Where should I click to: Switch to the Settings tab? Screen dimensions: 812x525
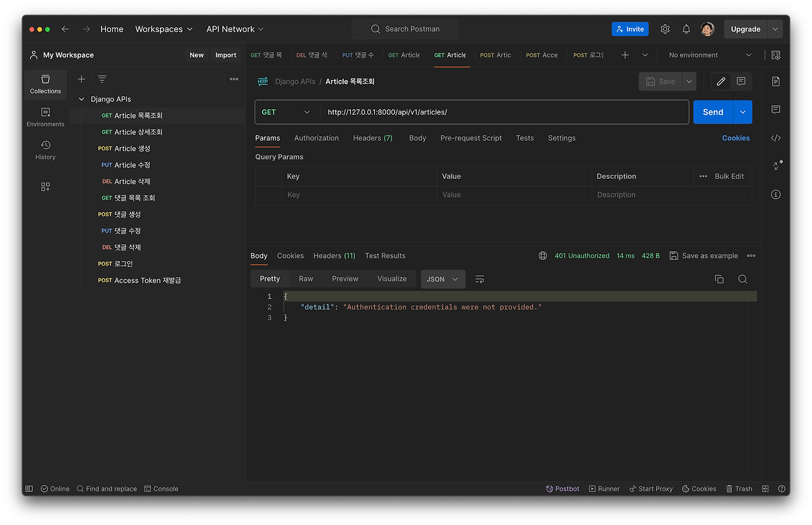point(562,138)
